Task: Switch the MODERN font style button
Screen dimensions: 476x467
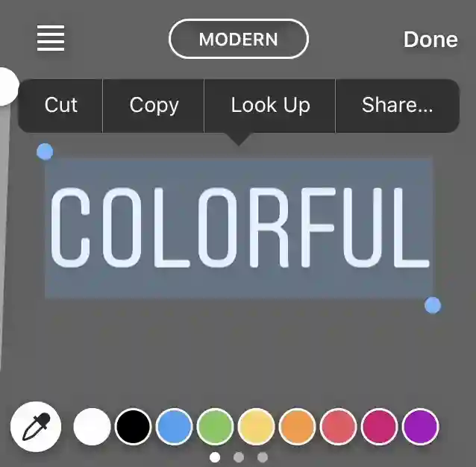Action: tap(239, 39)
